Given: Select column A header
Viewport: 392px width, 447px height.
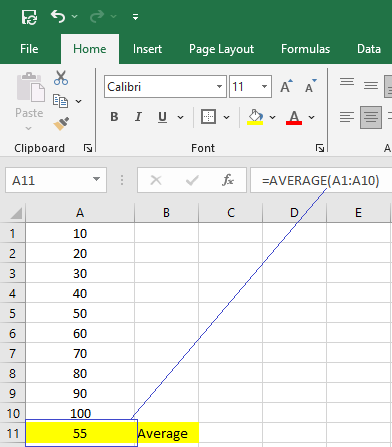Looking at the screenshot, I should (x=80, y=212).
